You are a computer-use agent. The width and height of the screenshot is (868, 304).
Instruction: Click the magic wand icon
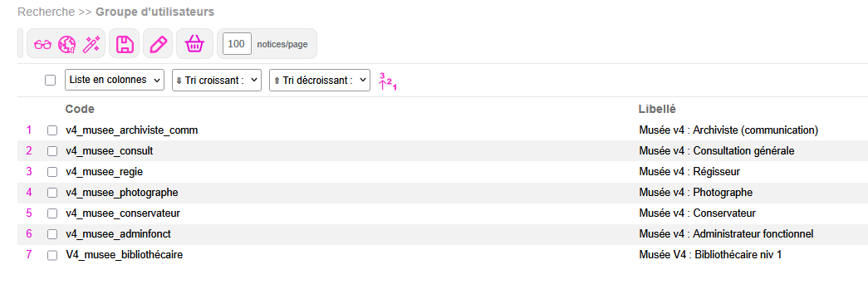click(91, 44)
